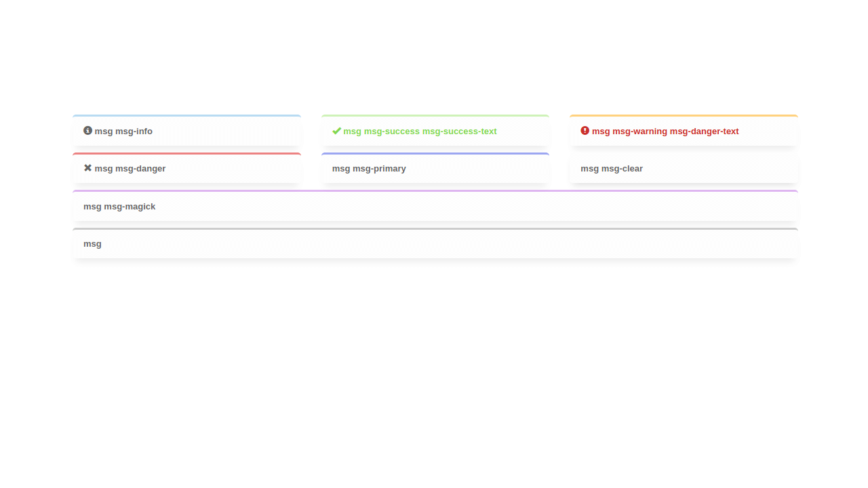Click the green checkmark icon

click(x=336, y=131)
